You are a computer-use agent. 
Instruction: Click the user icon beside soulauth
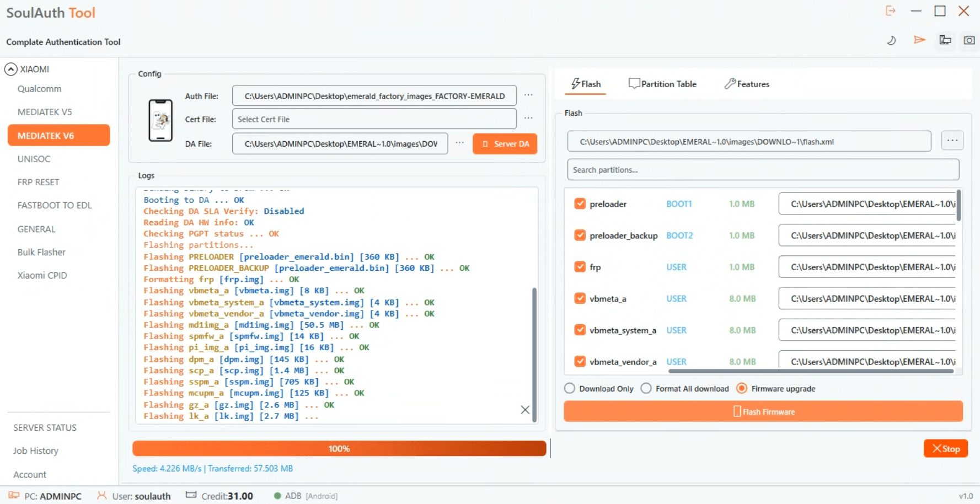coord(102,495)
